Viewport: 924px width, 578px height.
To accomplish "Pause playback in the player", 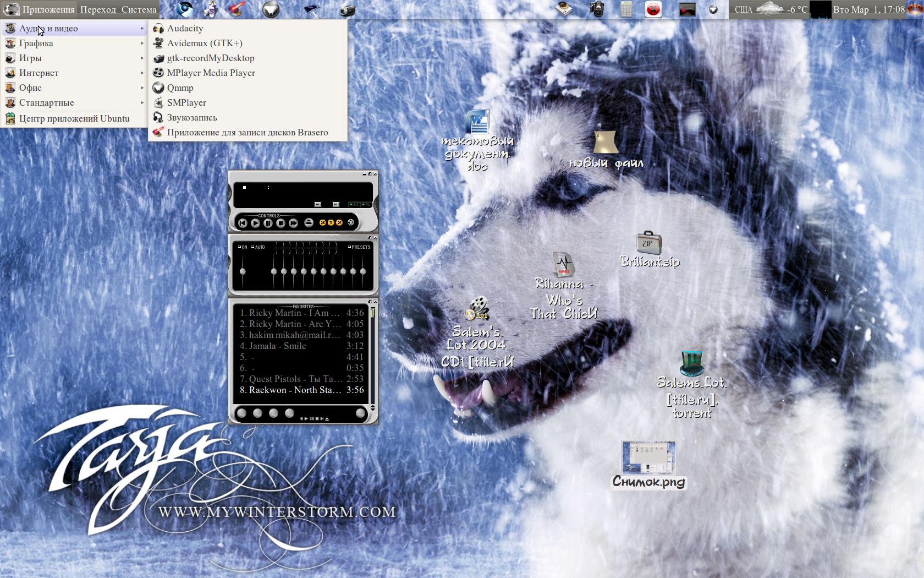I will (268, 223).
